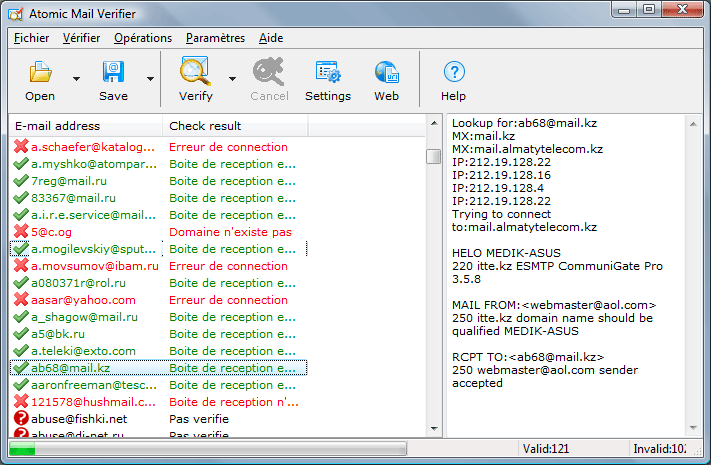Screen dimensions: 711x465
Task: Select row aasar@yahoo.com
Action: pyautogui.click(x=159, y=300)
